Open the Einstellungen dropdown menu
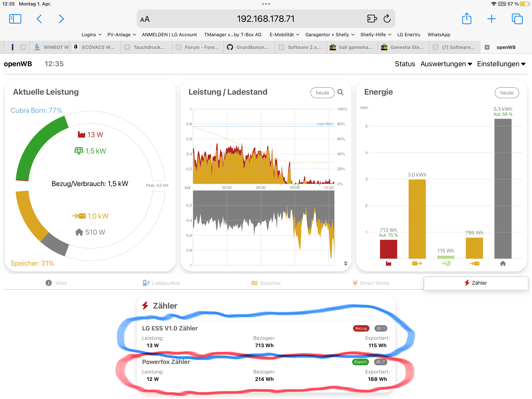This screenshot has height=399, width=532. [x=501, y=64]
